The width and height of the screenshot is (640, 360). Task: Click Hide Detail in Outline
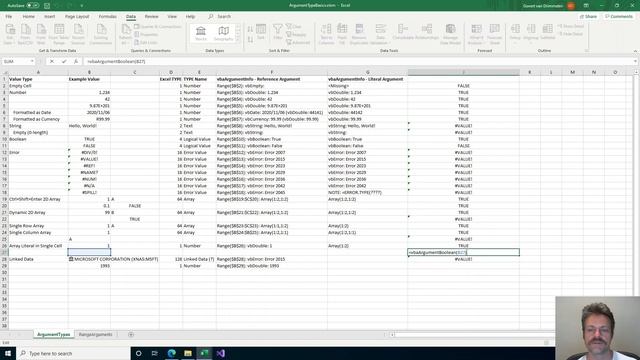[571, 34]
